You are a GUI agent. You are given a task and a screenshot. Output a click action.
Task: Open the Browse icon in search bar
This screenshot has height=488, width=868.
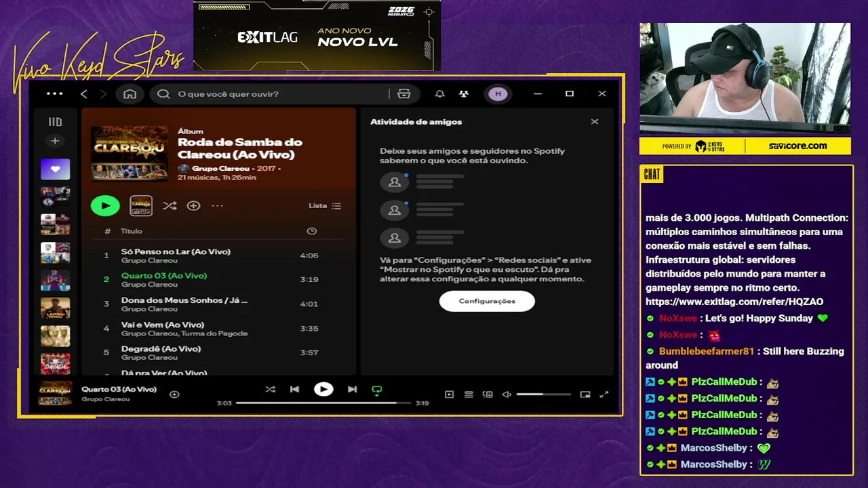(404, 94)
